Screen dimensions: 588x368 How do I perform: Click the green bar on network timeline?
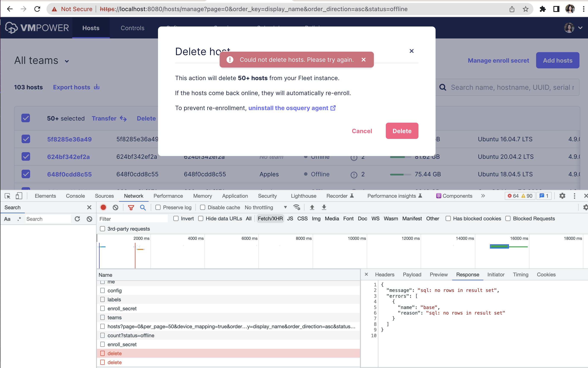pyautogui.click(x=499, y=247)
